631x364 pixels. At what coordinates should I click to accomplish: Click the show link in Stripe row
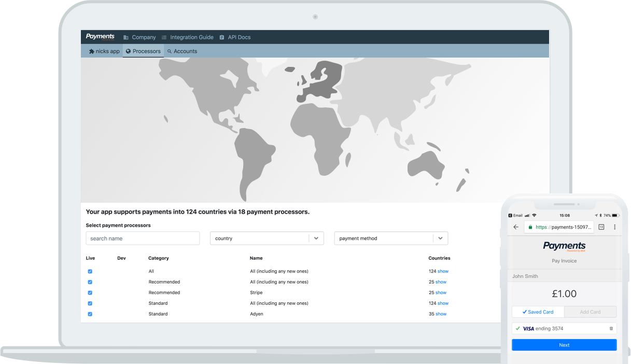[441, 292]
